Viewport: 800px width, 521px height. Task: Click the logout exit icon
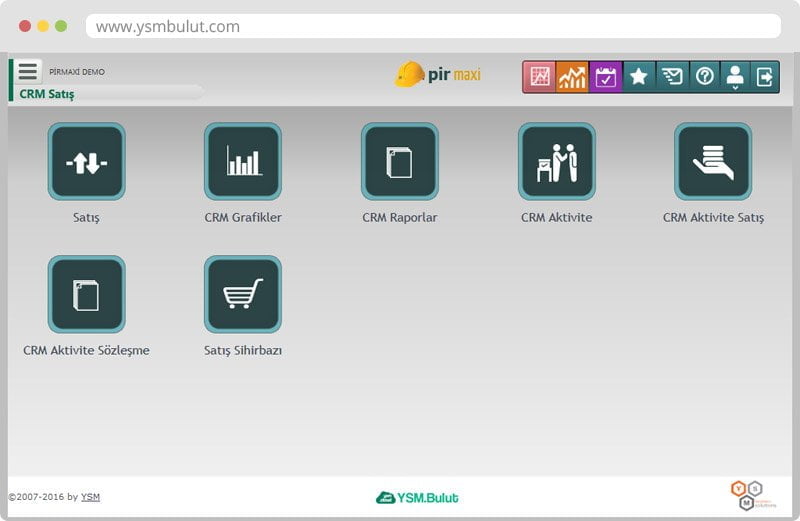click(765, 77)
